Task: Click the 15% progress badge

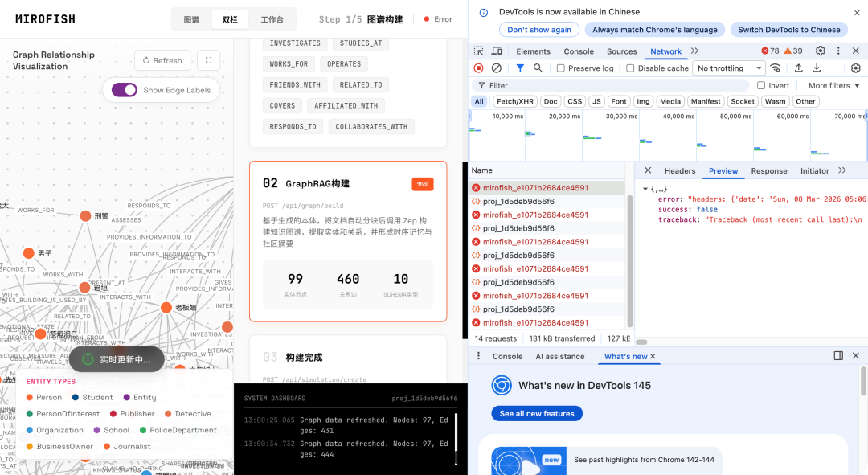Action: [x=423, y=184]
